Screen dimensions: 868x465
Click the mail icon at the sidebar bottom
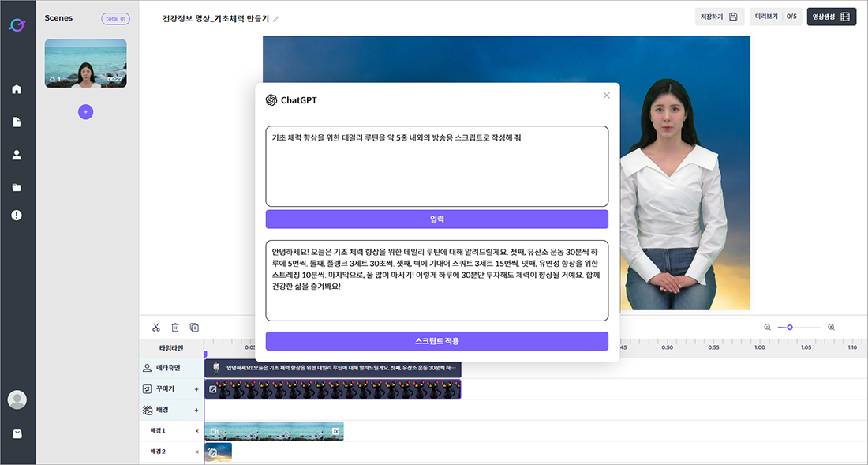(x=17, y=433)
